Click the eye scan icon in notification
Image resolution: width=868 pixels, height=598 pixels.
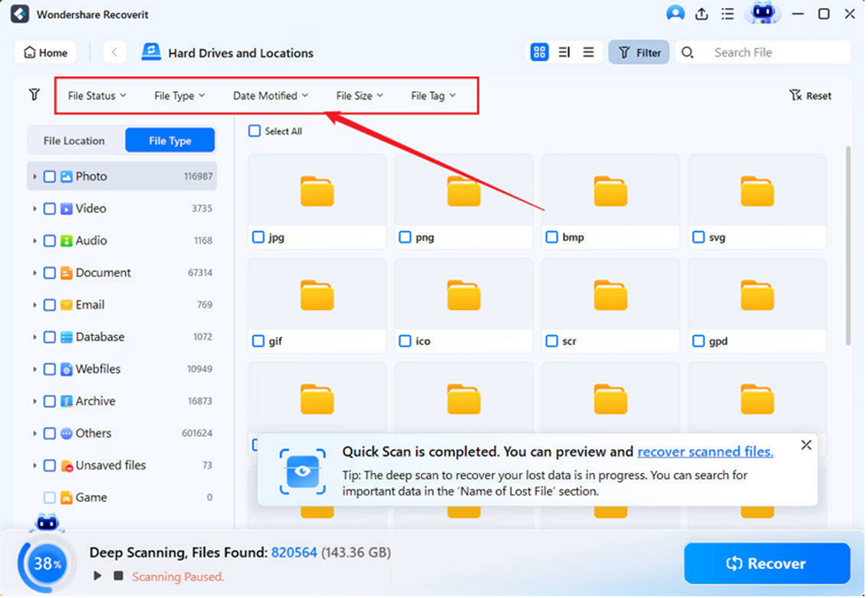point(303,473)
